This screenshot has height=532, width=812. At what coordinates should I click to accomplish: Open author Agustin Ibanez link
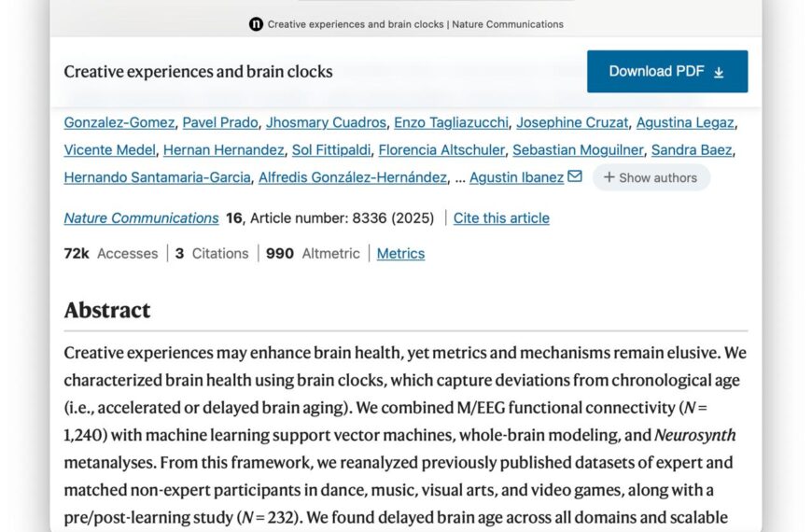click(x=516, y=177)
